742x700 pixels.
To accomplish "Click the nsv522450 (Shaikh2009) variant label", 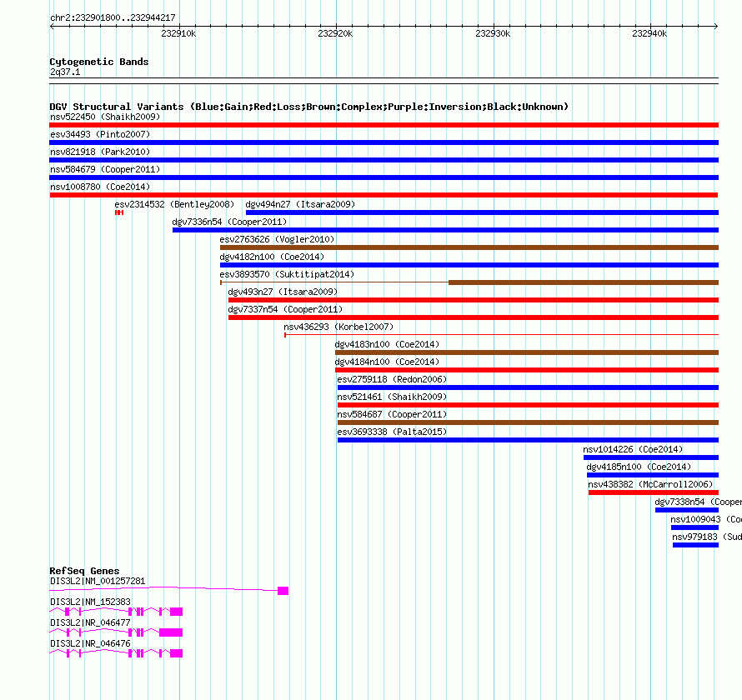I will [x=105, y=117].
